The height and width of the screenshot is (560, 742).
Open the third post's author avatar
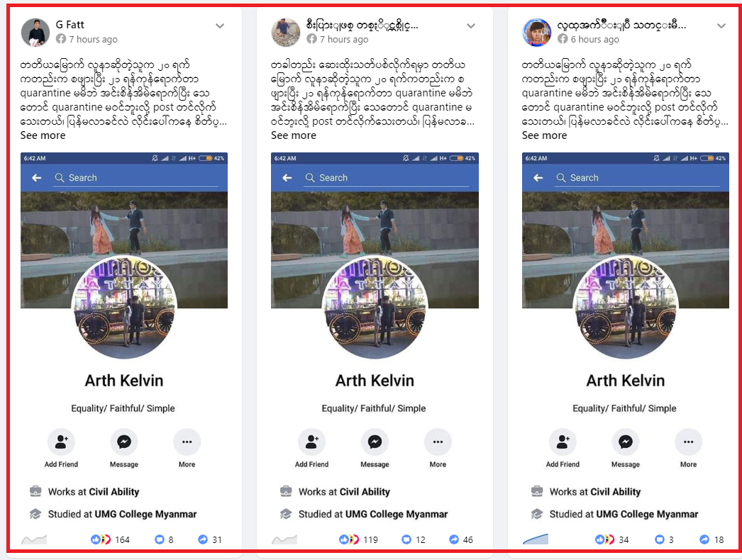536,32
